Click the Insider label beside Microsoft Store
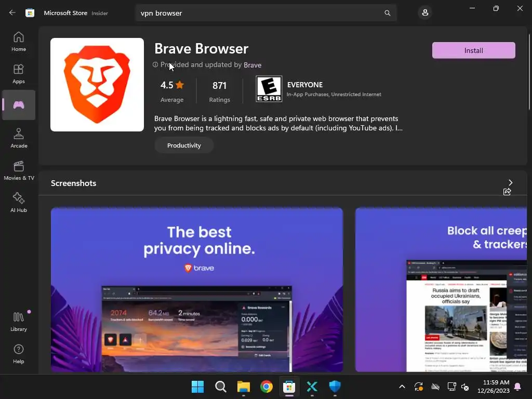The height and width of the screenshot is (399, 532). (x=100, y=13)
